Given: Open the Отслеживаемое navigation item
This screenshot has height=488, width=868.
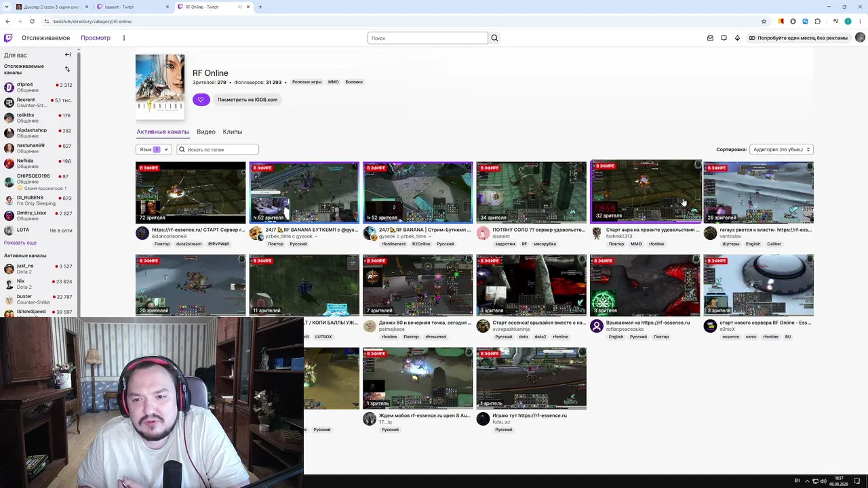Looking at the screenshot, I should coord(45,38).
